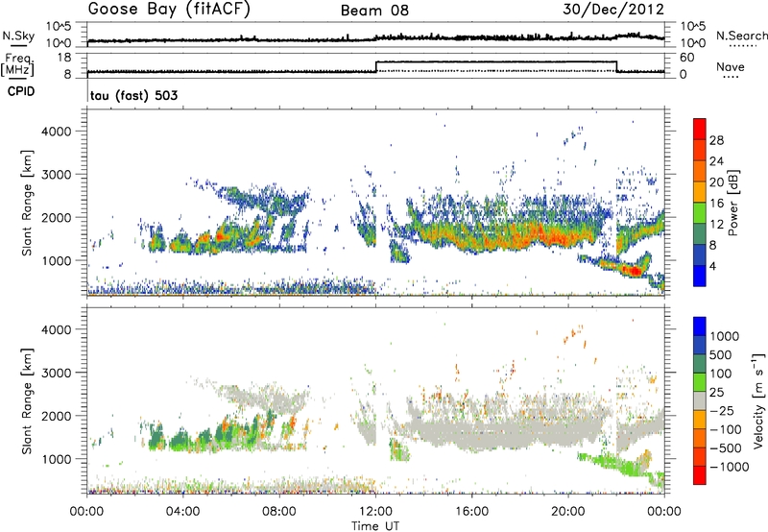Viewport: 768px width, 532px height.
Task: Click the '1000' range label on velocity panel
Action: pos(56,459)
